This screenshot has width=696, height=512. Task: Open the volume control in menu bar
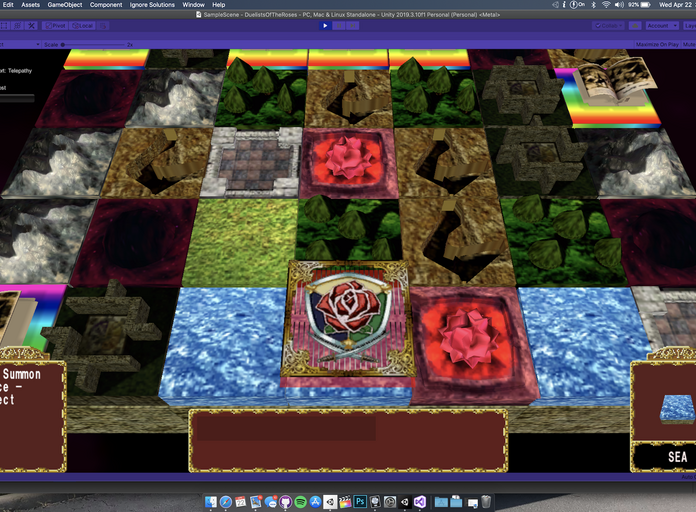(x=619, y=5)
